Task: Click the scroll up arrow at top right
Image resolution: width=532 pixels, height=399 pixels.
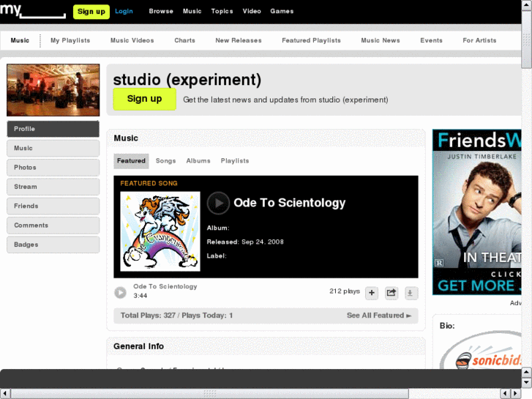Action: click(527, 5)
